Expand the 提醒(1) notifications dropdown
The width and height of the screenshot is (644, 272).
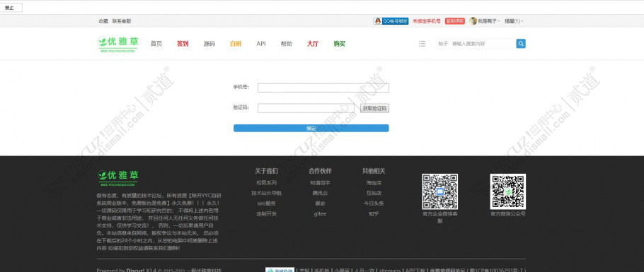coord(514,21)
